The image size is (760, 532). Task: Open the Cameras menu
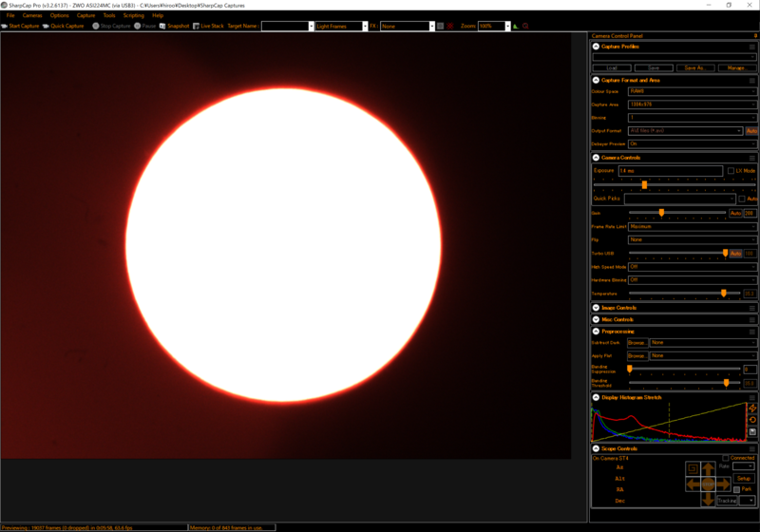32,15
